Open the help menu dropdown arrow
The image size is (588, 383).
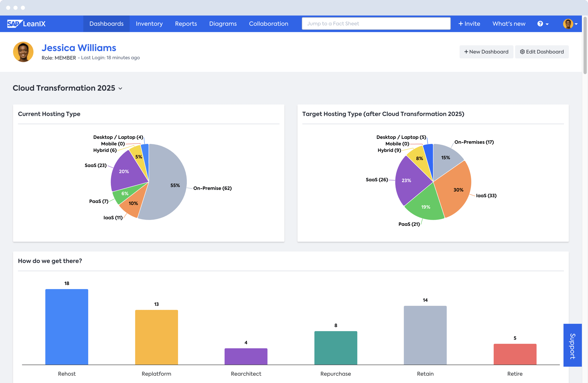547,23
